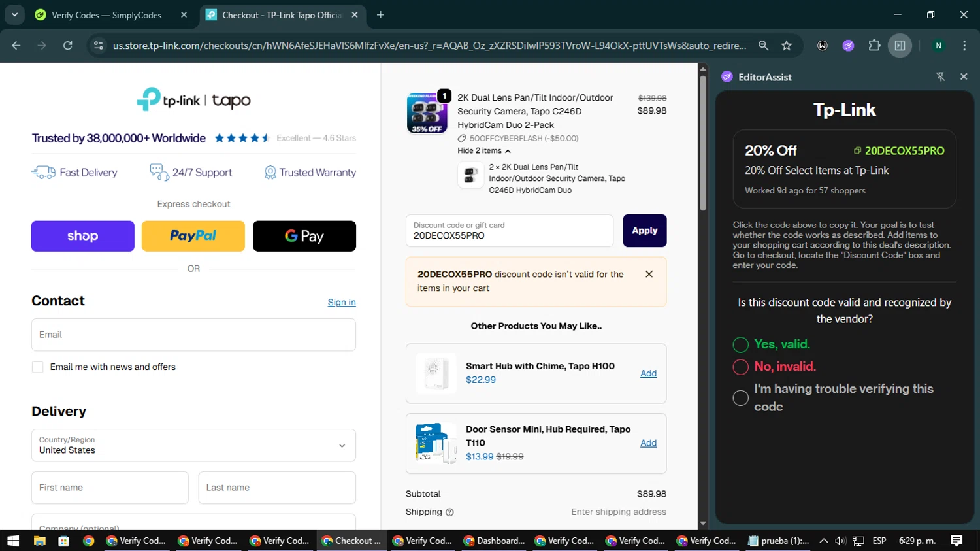Open the Checkout taskbar window
The height and width of the screenshot is (551, 980).
[351, 541]
